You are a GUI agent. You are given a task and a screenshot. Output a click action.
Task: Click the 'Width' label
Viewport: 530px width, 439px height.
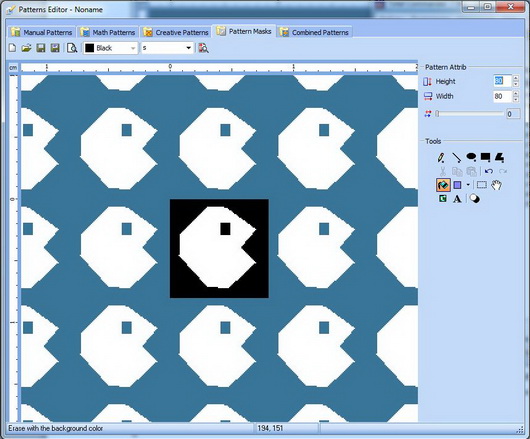coord(444,96)
